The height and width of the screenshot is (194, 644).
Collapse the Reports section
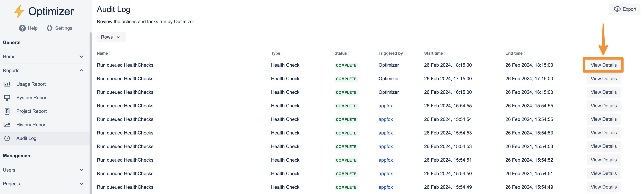tap(81, 70)
